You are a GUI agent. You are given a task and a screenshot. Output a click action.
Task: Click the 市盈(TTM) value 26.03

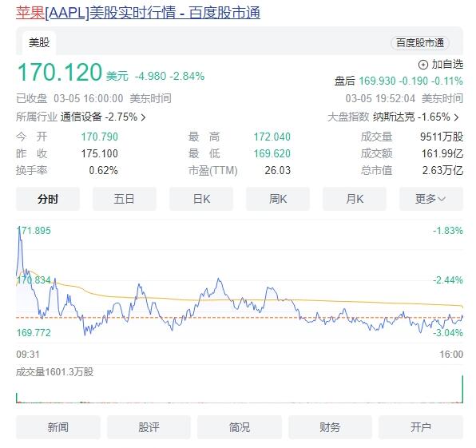point(278,170)
